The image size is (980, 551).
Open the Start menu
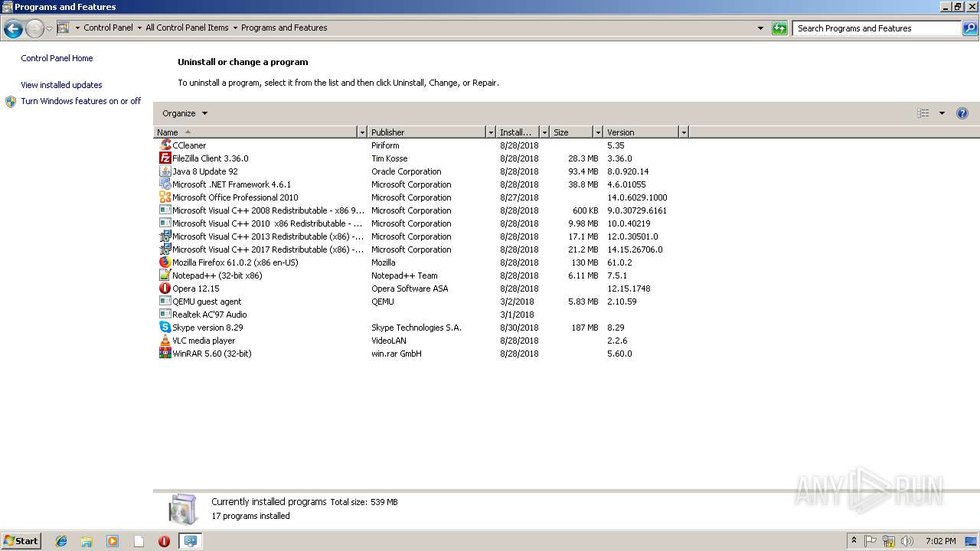click(x=21, y=541)
